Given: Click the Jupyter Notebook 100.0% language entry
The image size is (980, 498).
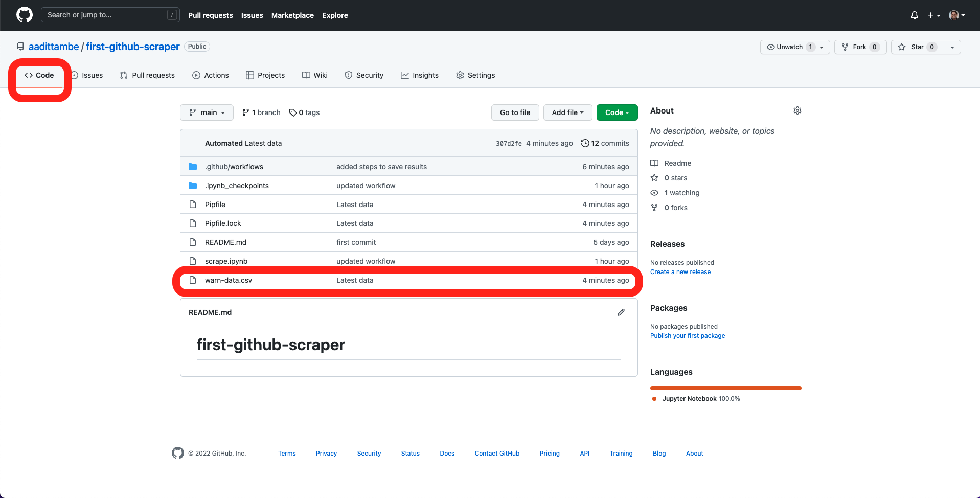Looking at the screenshot, I should pos(696,399).
